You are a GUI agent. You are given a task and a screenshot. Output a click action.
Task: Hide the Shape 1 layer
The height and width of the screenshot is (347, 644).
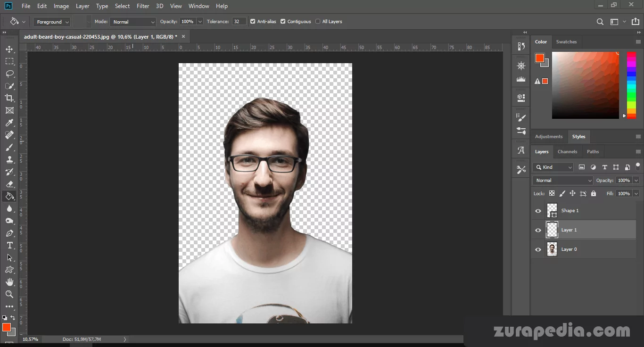point(538,211)
